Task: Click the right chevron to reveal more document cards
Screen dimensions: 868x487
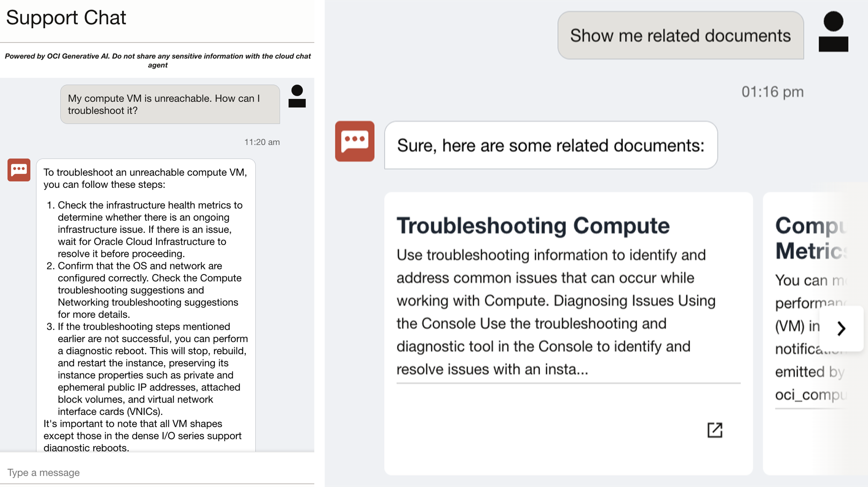Action: [841, 329]
